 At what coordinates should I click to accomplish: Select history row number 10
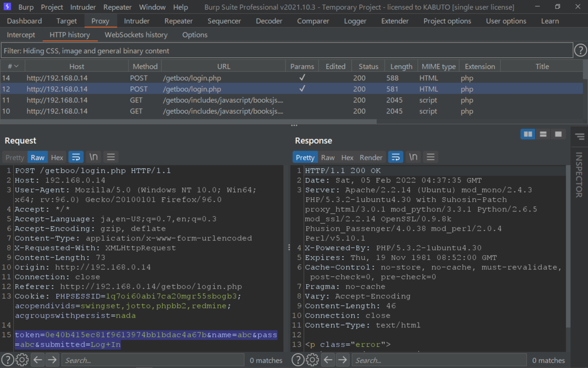point(292,111)
